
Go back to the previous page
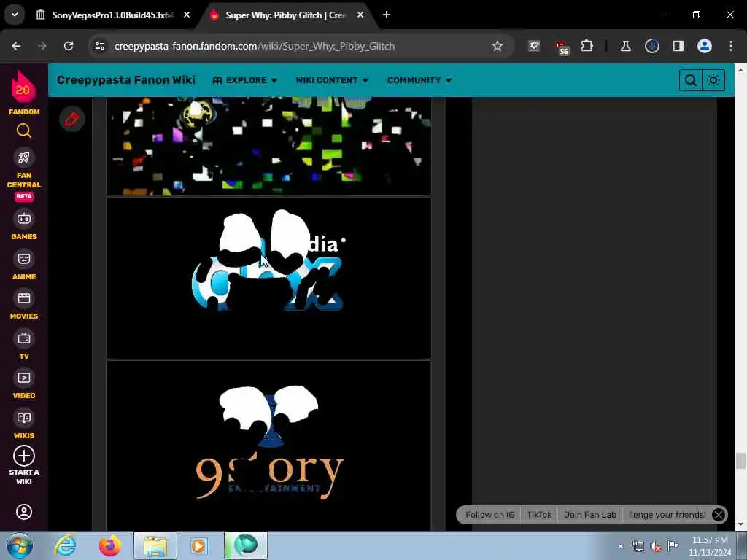click(x=16, y=46)
